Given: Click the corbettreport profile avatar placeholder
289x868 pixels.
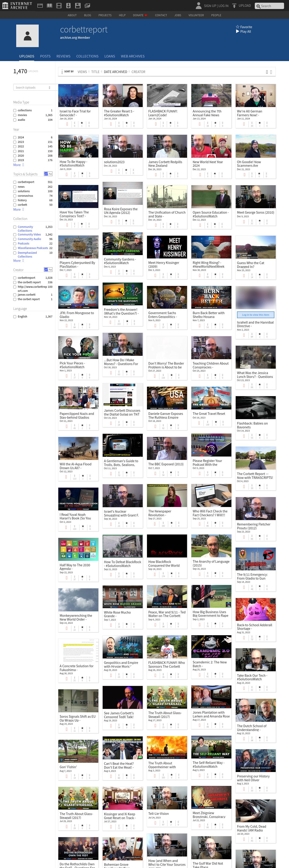Looking at the screenshot, I should click(x=27, y=36).
